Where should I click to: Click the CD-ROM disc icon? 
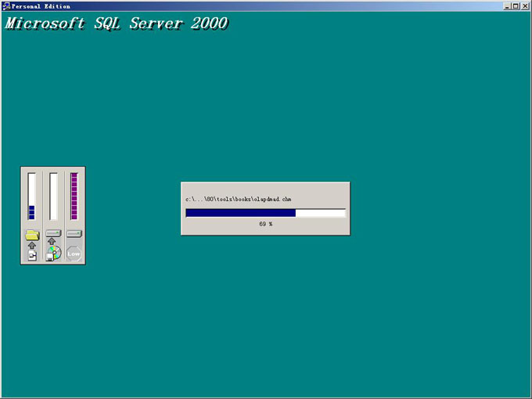click(54, 253)
